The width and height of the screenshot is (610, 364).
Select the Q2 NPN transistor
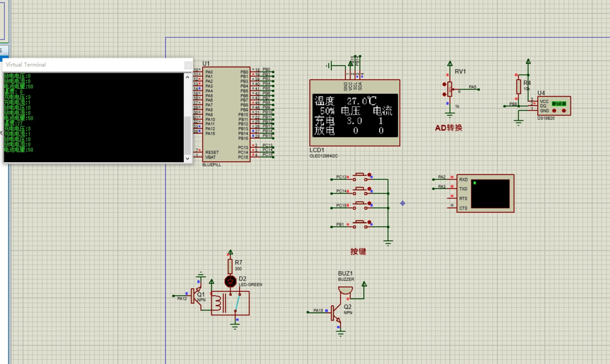click(335, 312)
